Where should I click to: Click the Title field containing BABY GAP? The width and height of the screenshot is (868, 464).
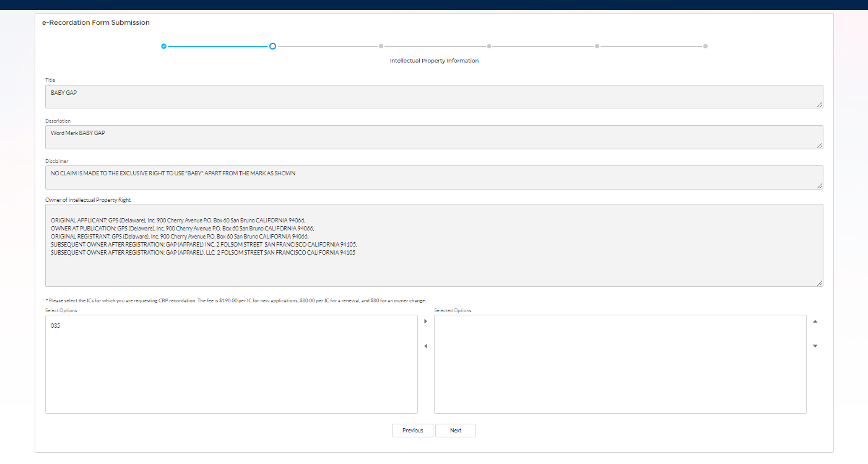coord(434,97)
